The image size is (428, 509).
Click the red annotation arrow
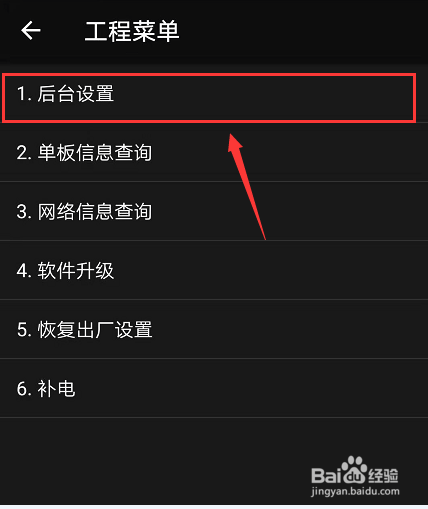(x=247, y=187)
